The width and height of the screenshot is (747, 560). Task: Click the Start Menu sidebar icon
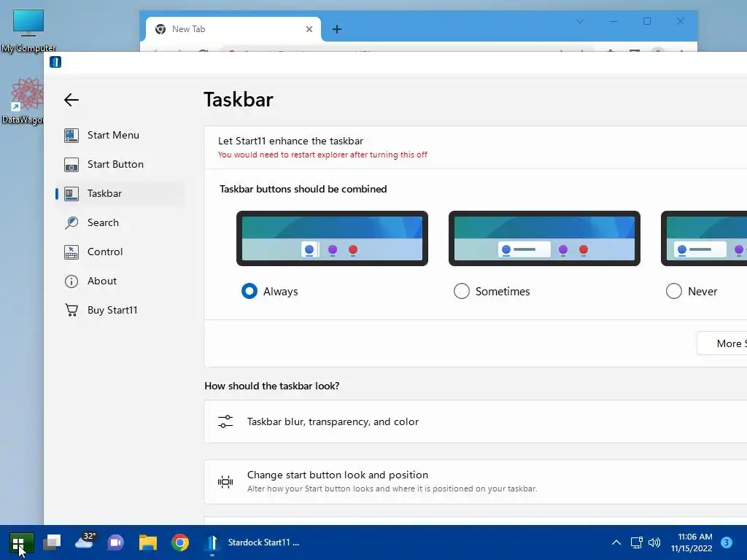(71, 135)
